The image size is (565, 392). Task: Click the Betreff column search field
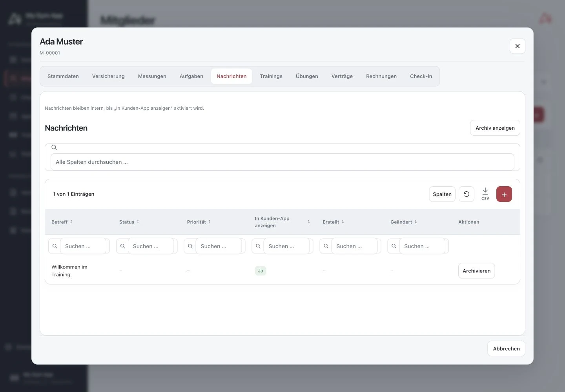[x=83, y=246]
